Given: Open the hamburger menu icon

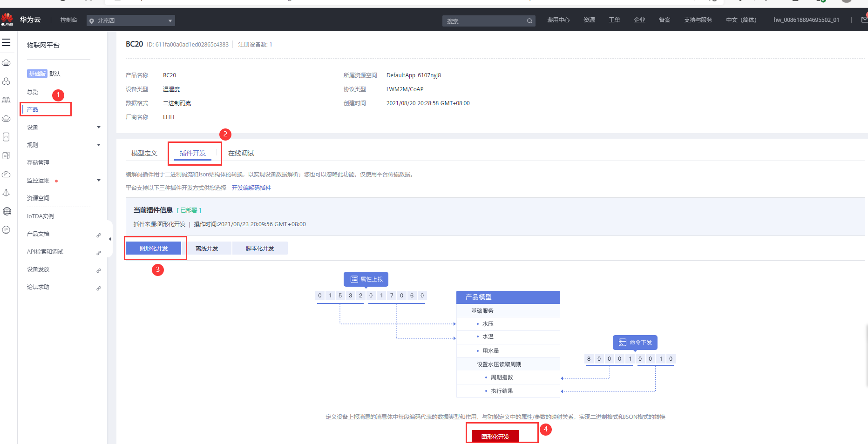Looking at the screenshot, I should tap(6, 43).
